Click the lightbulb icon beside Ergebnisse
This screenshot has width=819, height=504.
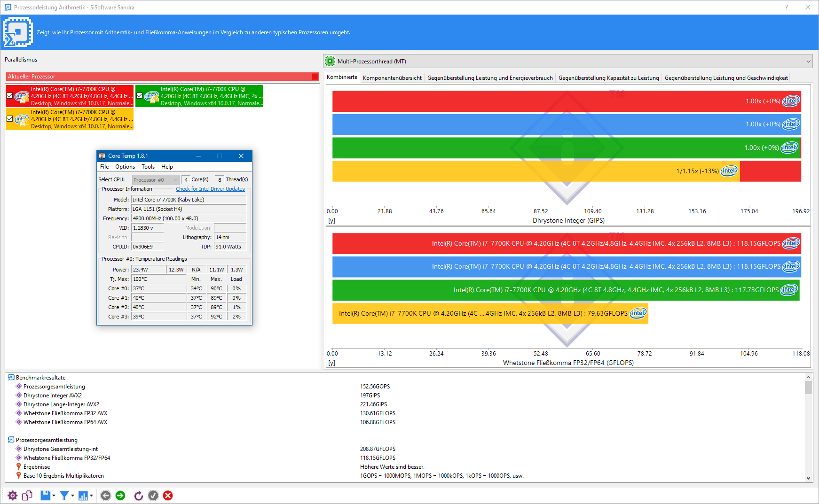coord(19,466)
